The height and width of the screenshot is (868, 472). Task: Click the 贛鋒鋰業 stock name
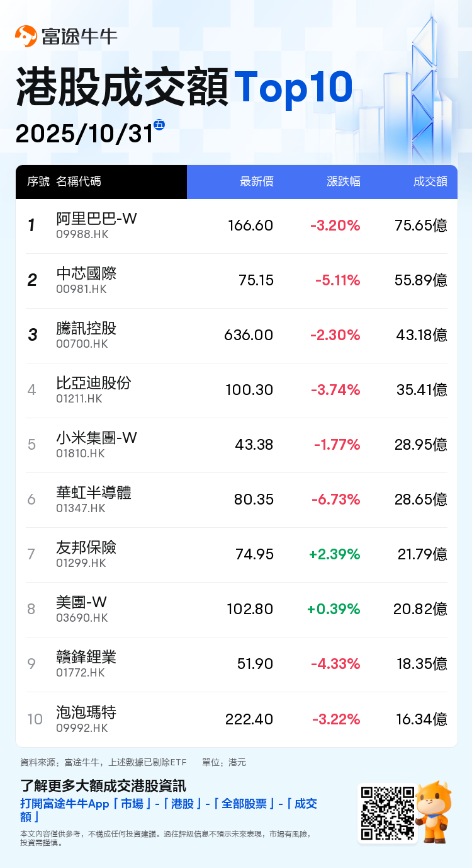tap(86, 658)
